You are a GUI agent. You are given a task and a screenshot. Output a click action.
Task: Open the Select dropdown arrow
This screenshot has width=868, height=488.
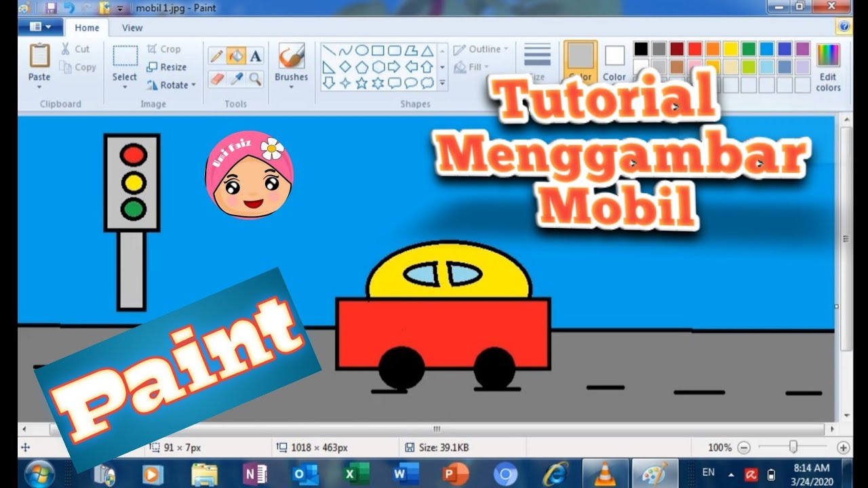pos(125,86)
